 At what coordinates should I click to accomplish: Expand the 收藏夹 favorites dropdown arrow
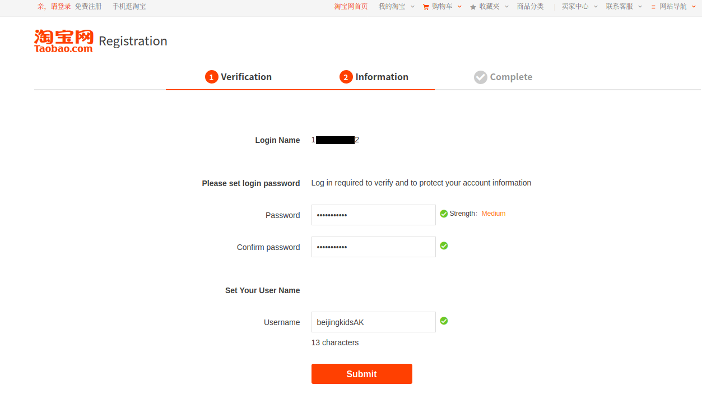coord(506,7)
